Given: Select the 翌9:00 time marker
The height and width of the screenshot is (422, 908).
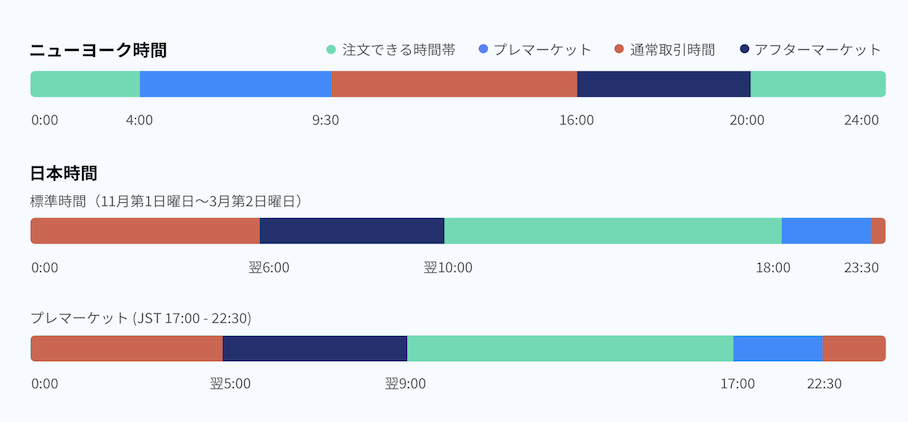Looking at the screenshot, I should [406, 384].
